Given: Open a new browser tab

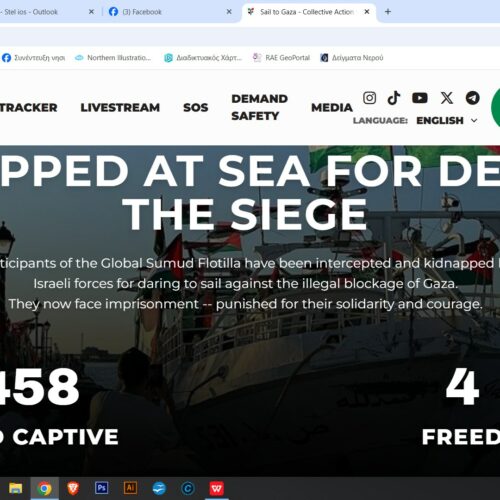Looking at the screenshot, I should 388,12.
